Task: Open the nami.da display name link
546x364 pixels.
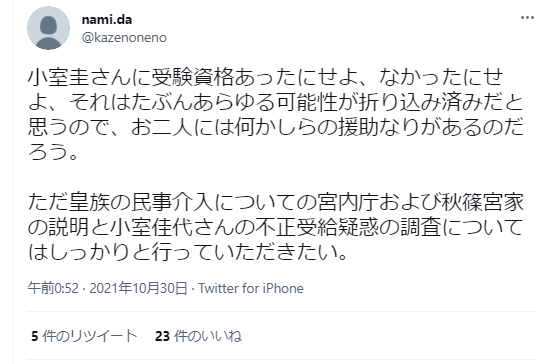Action: point(107,20)
